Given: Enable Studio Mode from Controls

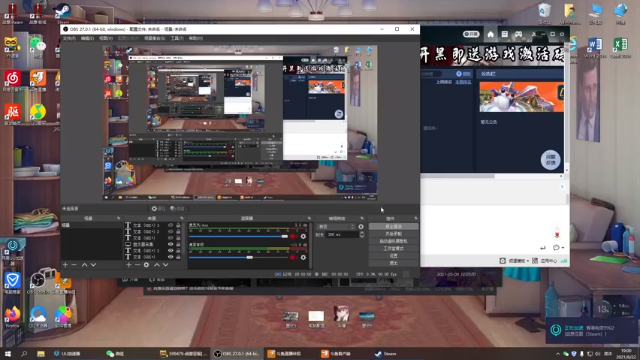Looking at the screenshot, I should 393,249.
